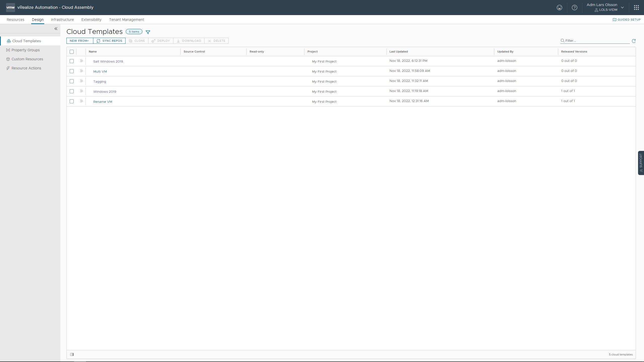
Task: Click the Guided Setup link
Action: coord(627,20)
